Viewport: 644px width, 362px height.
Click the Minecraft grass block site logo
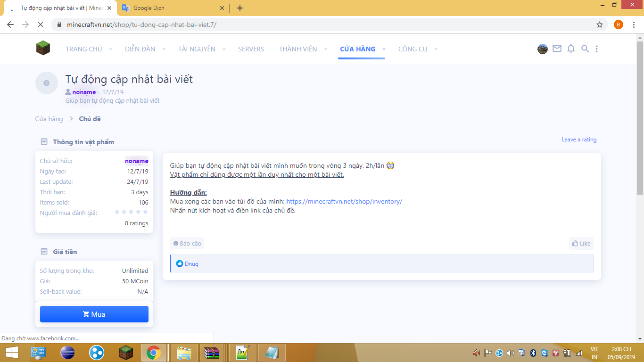[43, 48]
